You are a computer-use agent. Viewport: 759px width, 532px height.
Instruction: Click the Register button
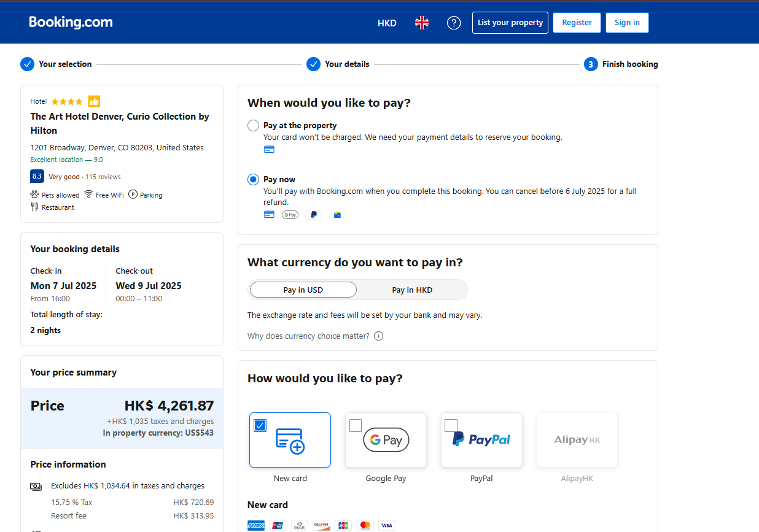pyautogui.click(x=577, y=23)
